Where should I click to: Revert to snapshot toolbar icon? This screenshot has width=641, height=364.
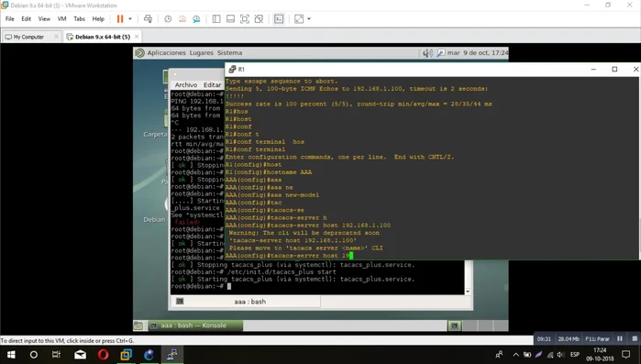pyautogui.click(x=182, y=18)
